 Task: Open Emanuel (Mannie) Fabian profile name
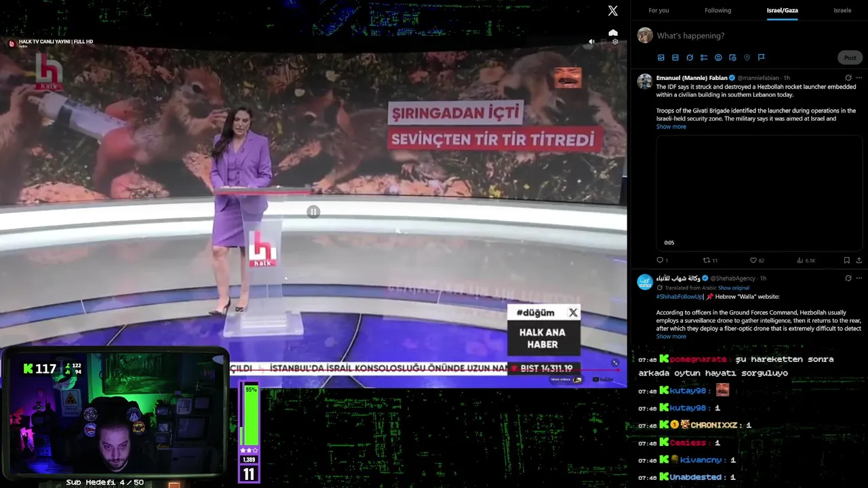691,78
